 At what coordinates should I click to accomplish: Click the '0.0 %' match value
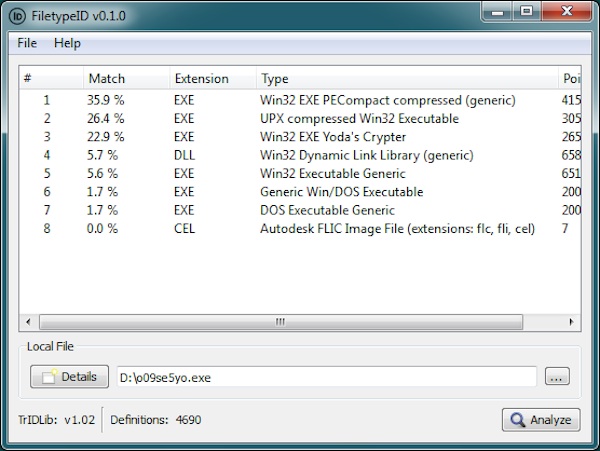102,229
